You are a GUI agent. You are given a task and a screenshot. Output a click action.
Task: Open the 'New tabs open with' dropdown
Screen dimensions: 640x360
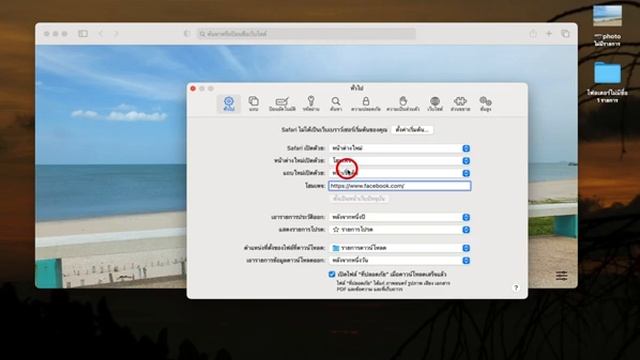[399, 173]
